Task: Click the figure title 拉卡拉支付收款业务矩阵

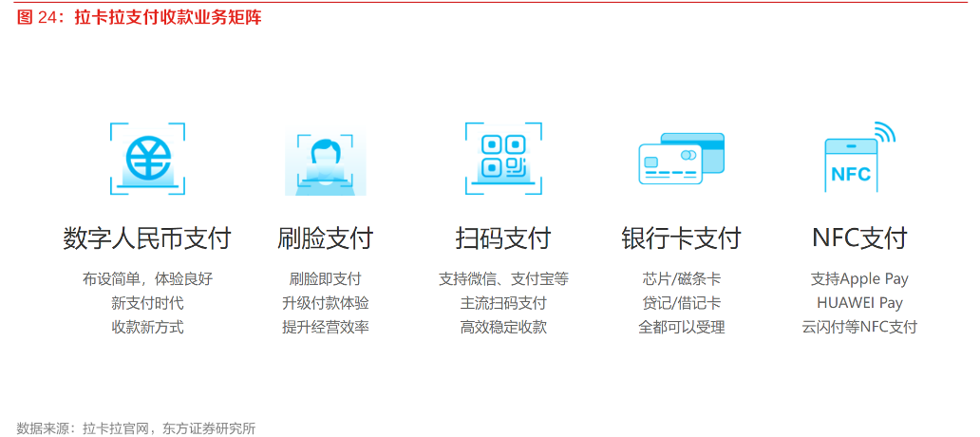Action: pos(169,17)
